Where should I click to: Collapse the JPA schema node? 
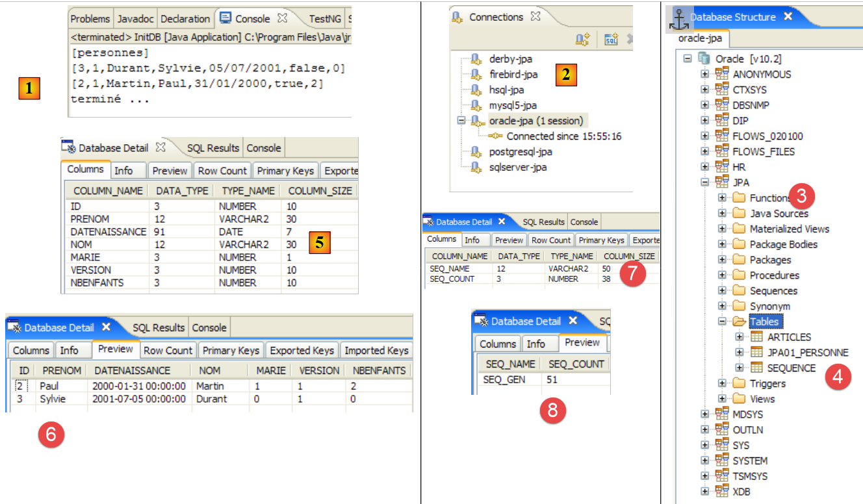705,183
